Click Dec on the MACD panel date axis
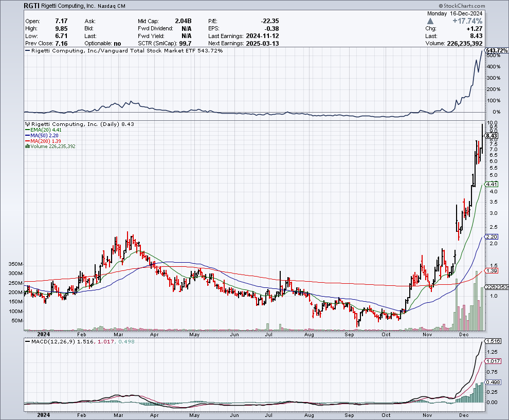The image size is (509, 420). [464, 415]
